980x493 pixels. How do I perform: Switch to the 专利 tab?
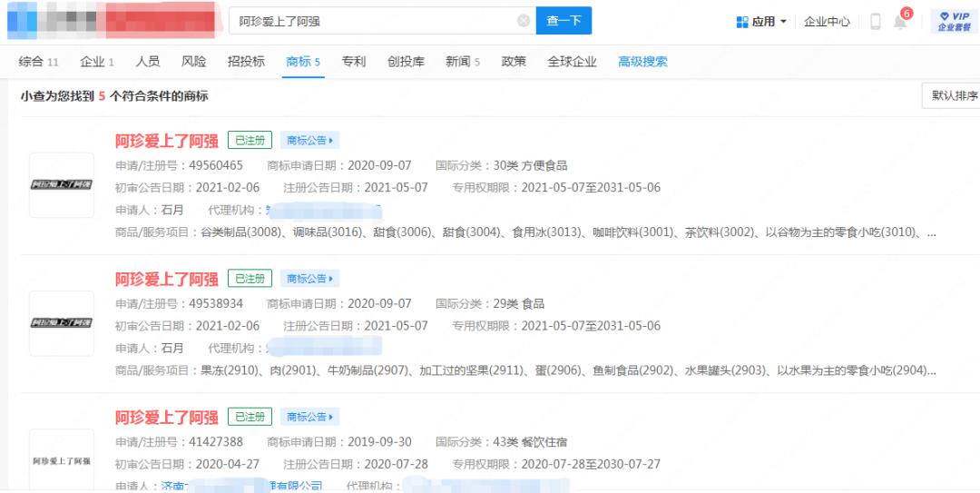354,62
